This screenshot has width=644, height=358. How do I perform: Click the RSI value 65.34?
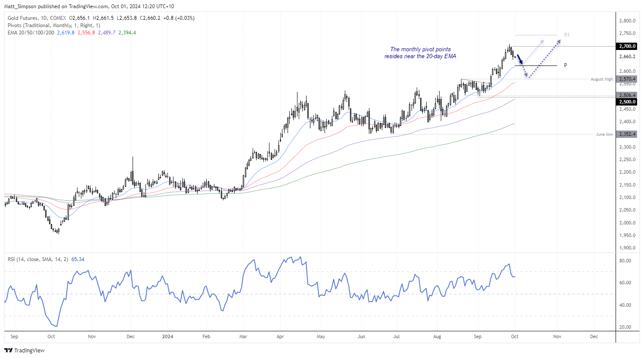78,259
